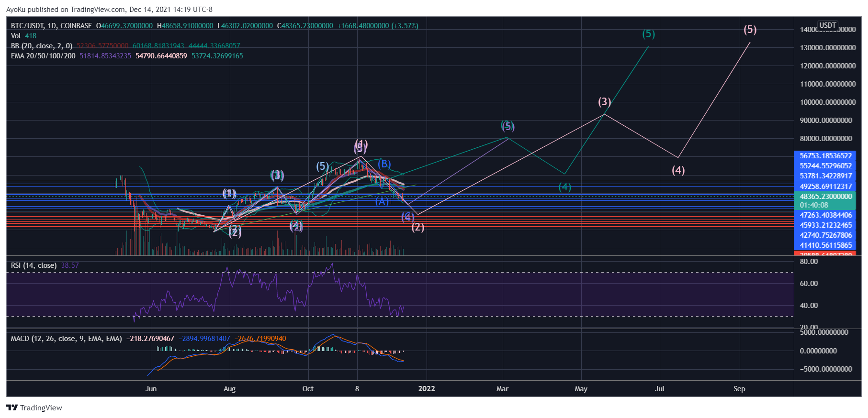
Task: Click the high price value H48658.91
Action: tap(185, 26)
